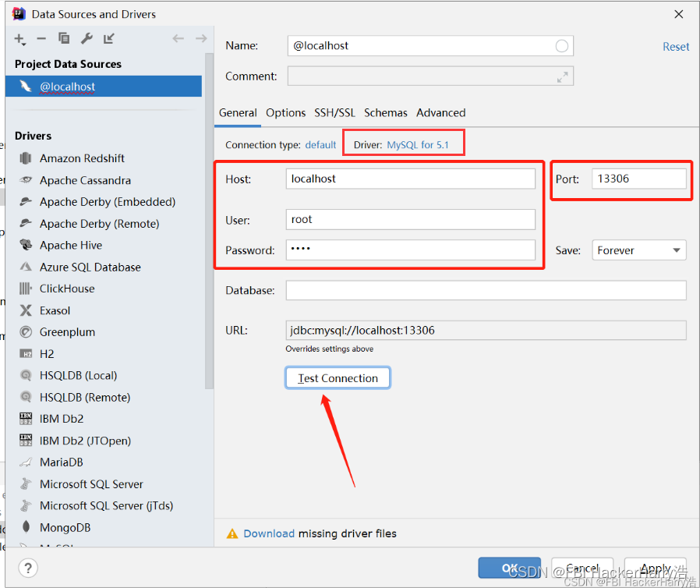This screenshot has width=700, height=588.
Task: Focus the Name input field
Action: (x=430, y=46)
